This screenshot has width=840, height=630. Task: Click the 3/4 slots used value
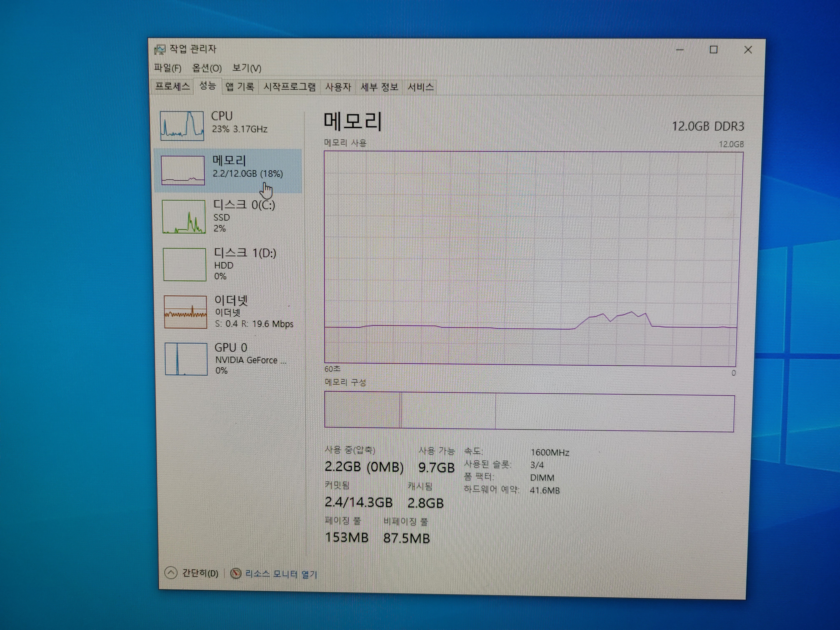(537, 465)
